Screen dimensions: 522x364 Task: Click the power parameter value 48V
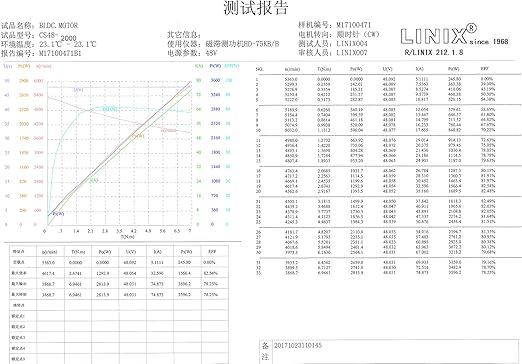point(211,53)
